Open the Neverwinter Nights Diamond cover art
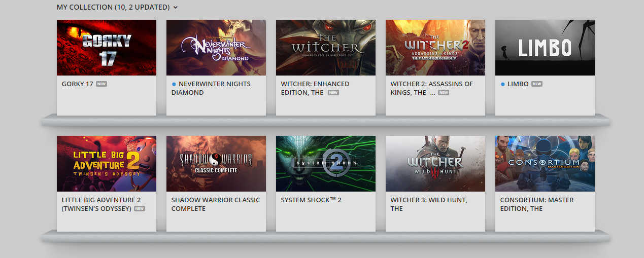 point(216,48)
